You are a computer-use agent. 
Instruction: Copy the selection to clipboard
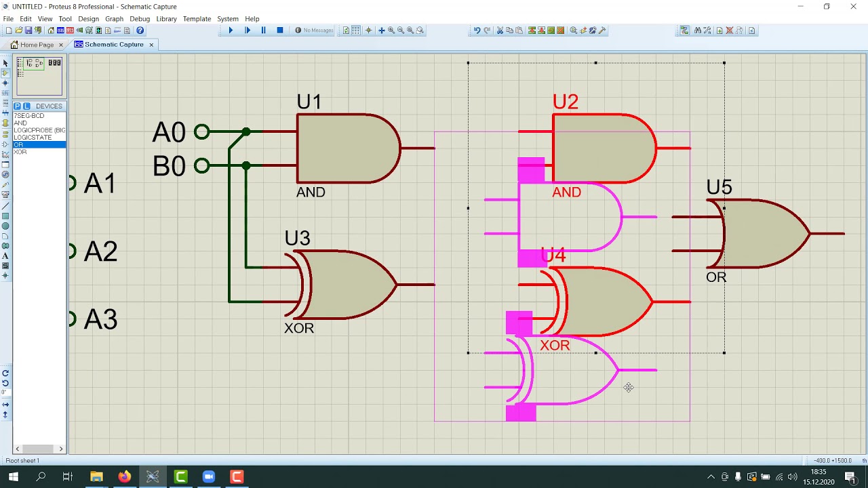[510, 30]
